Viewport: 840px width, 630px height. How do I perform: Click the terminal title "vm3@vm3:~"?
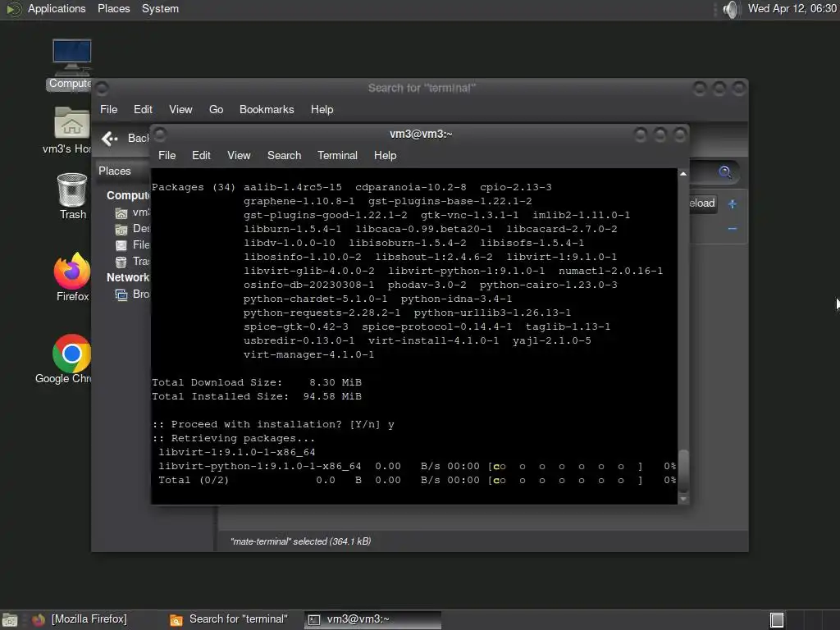point(421,134)
